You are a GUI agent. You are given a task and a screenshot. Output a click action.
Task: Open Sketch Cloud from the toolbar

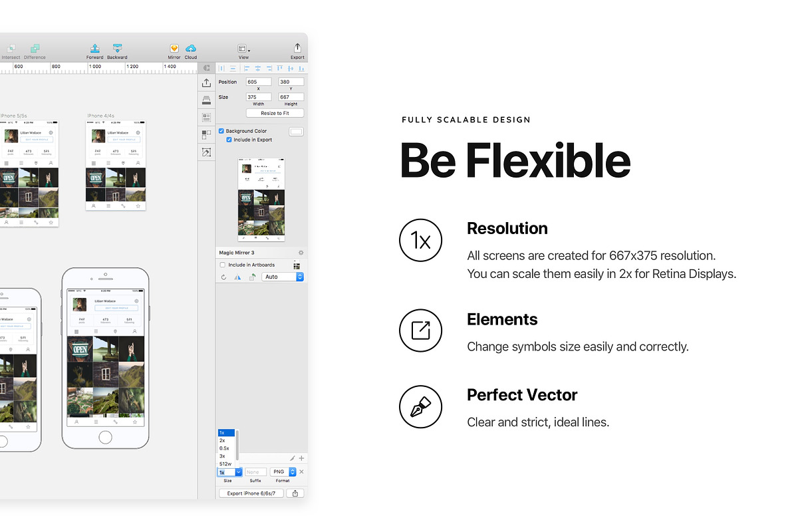(190, 48)
